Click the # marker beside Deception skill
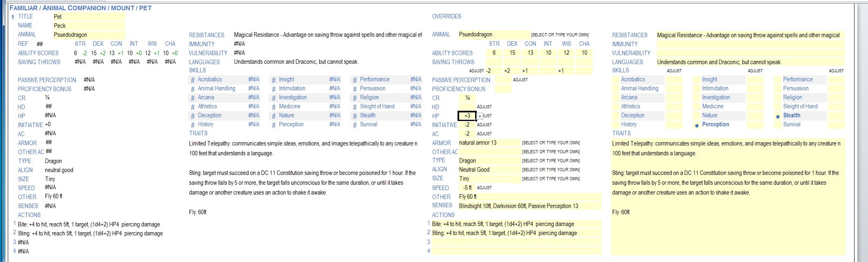 point(192,116)
